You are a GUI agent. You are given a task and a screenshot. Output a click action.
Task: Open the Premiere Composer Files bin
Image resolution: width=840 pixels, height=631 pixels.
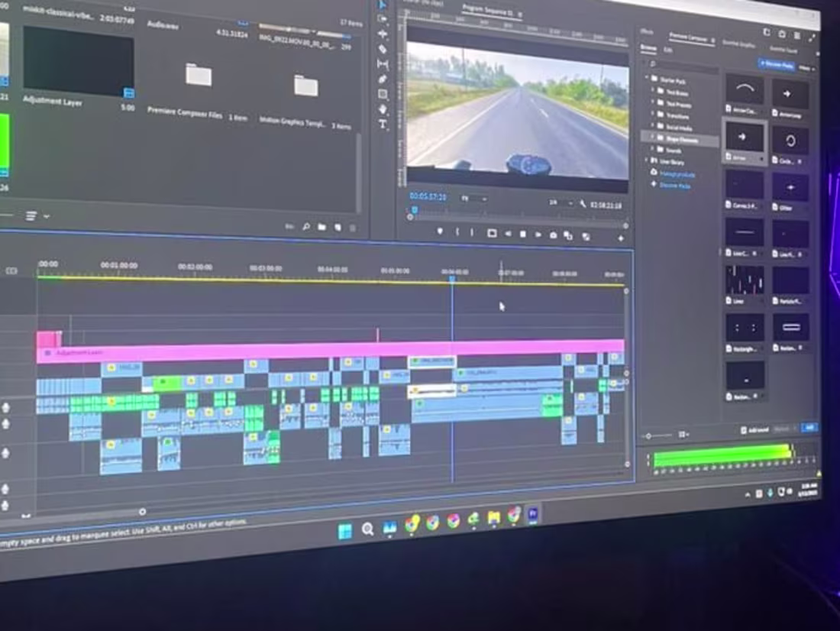[x=199, y=76]
